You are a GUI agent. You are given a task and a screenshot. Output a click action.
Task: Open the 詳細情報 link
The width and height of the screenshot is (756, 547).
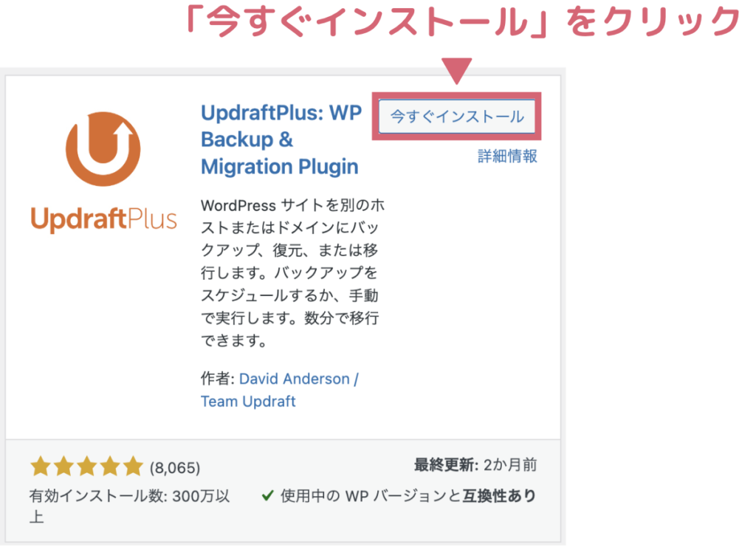[x=507, y=156]
